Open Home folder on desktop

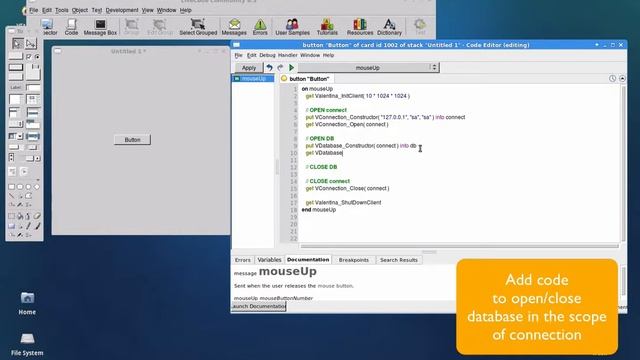point(27,303)
